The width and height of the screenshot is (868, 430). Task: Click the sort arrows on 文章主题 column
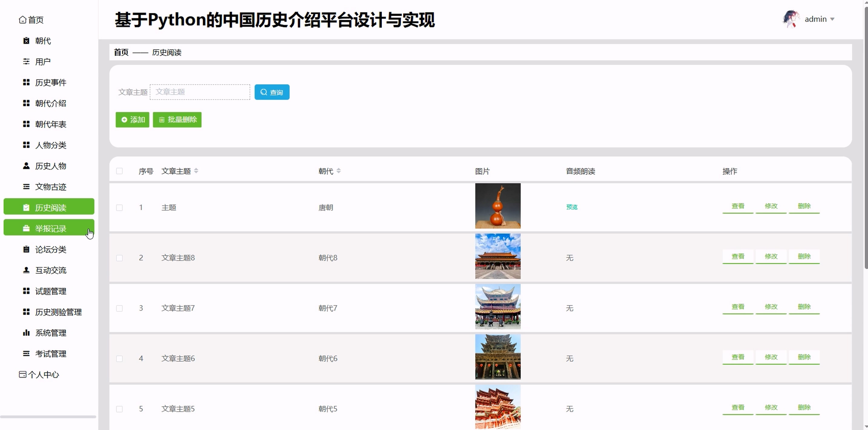pyautogui.click(x=196, y=171)
